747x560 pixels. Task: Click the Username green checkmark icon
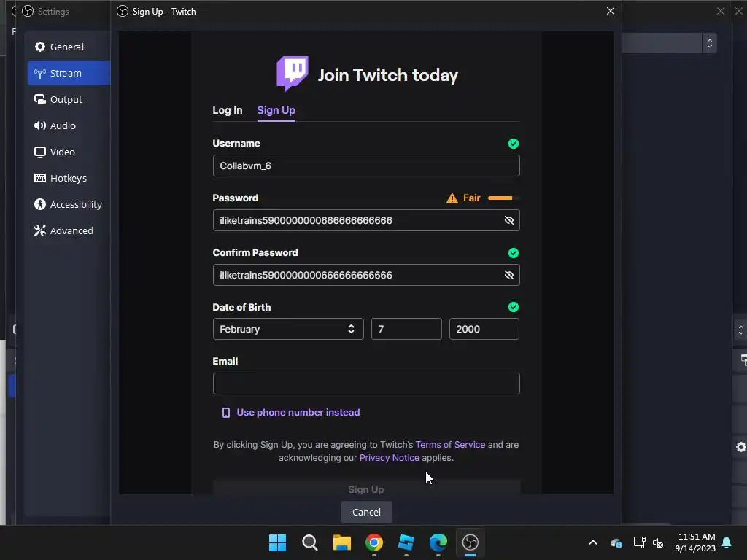pos(513,144)
